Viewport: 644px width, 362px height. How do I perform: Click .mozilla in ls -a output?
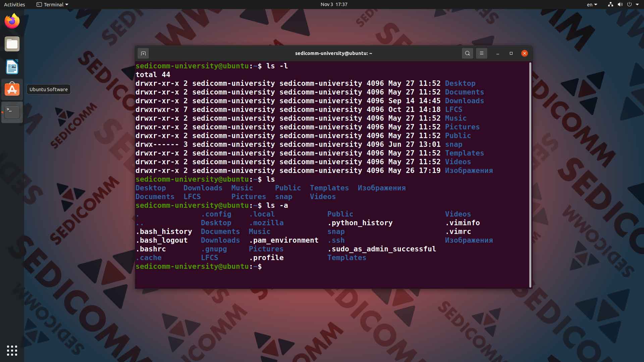[x=266, y=223]
